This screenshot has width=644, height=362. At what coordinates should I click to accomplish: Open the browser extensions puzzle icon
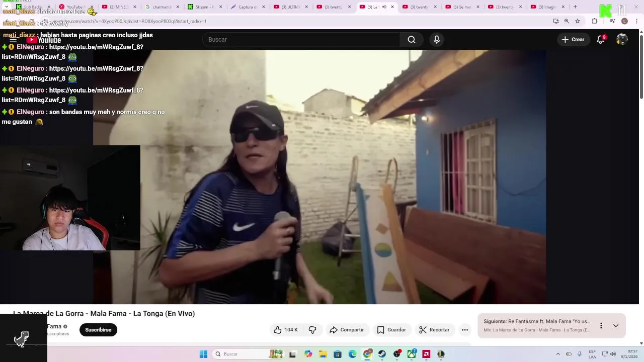[595, 21]
